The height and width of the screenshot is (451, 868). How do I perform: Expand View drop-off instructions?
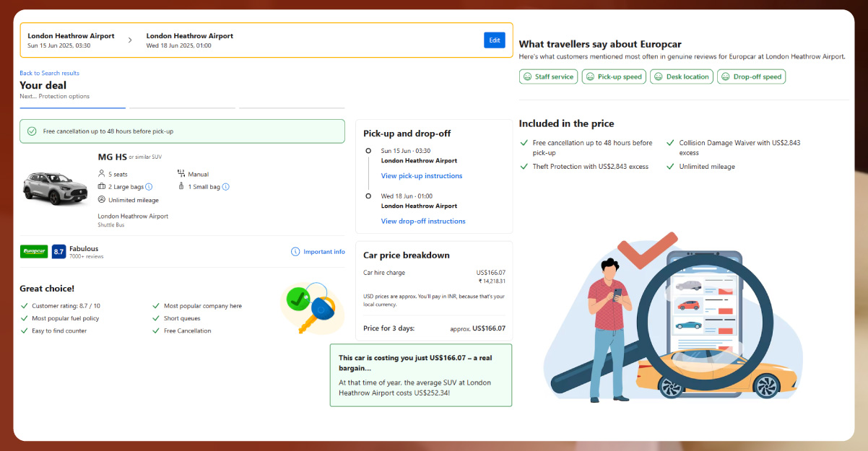click(423, 222)
